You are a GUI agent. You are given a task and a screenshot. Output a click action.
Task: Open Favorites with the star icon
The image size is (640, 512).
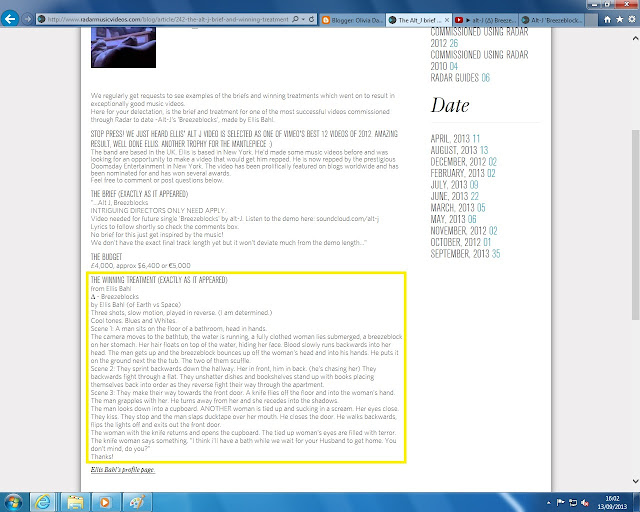[620, 19]
